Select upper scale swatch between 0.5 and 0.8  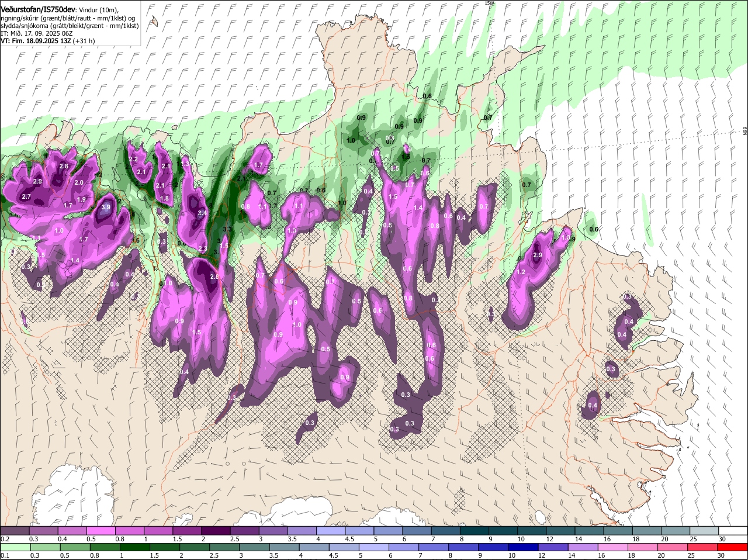101,530
